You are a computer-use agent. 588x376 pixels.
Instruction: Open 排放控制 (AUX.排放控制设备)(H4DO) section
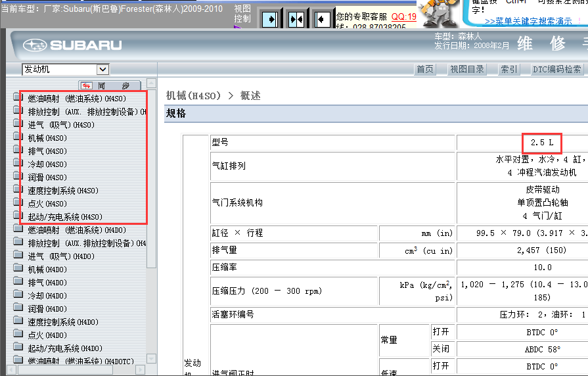click(x=87, y=243)
